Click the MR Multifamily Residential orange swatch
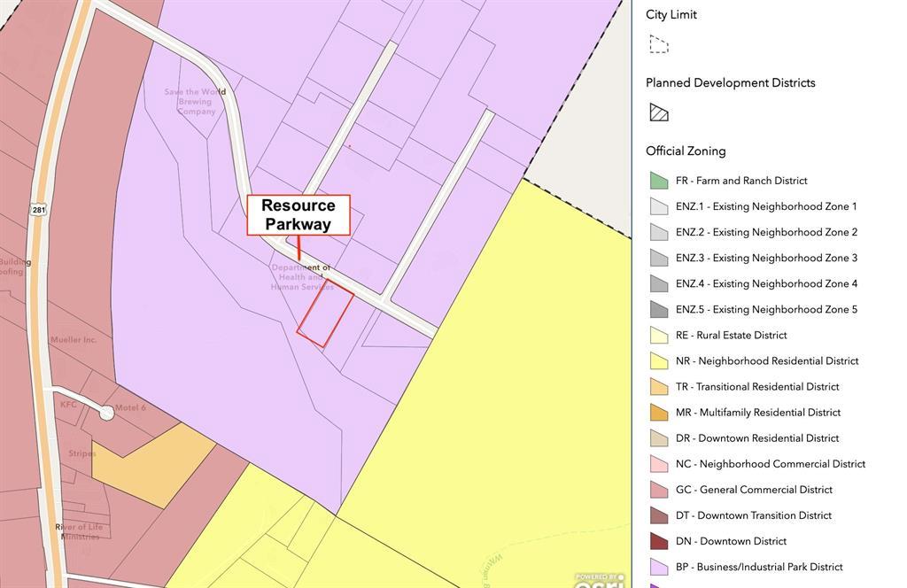This screenshot has height=588, width=907. pyautogui.click(x=658, y=413)
